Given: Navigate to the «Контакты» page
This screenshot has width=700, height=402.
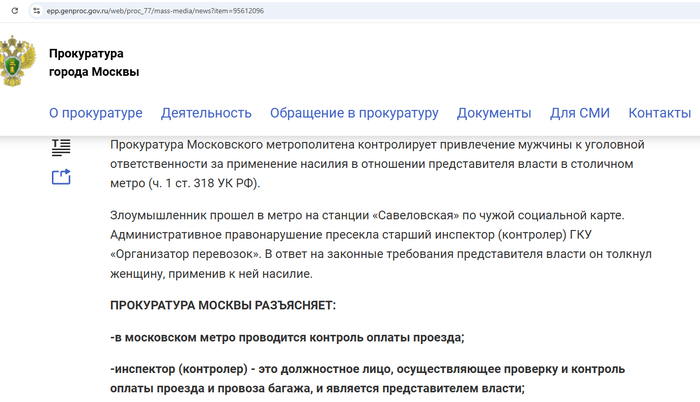Looking at the screenshot, I should (659, 113).
